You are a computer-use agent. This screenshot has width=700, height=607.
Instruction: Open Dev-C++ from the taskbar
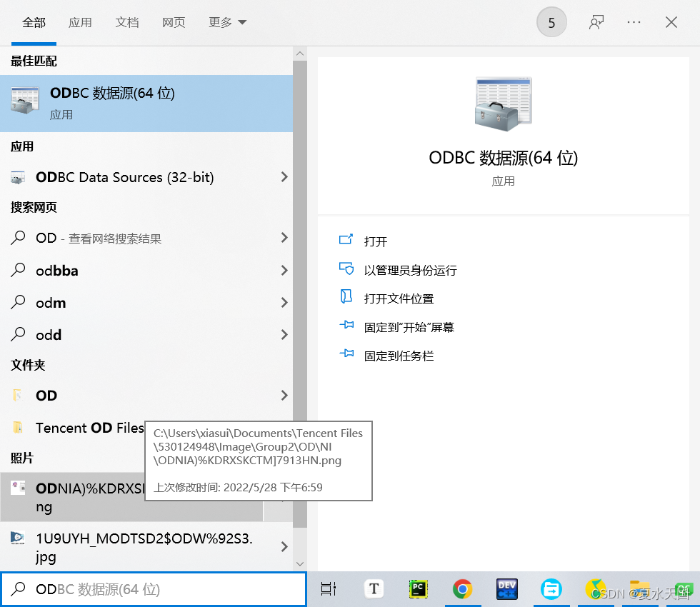[507, 589]
